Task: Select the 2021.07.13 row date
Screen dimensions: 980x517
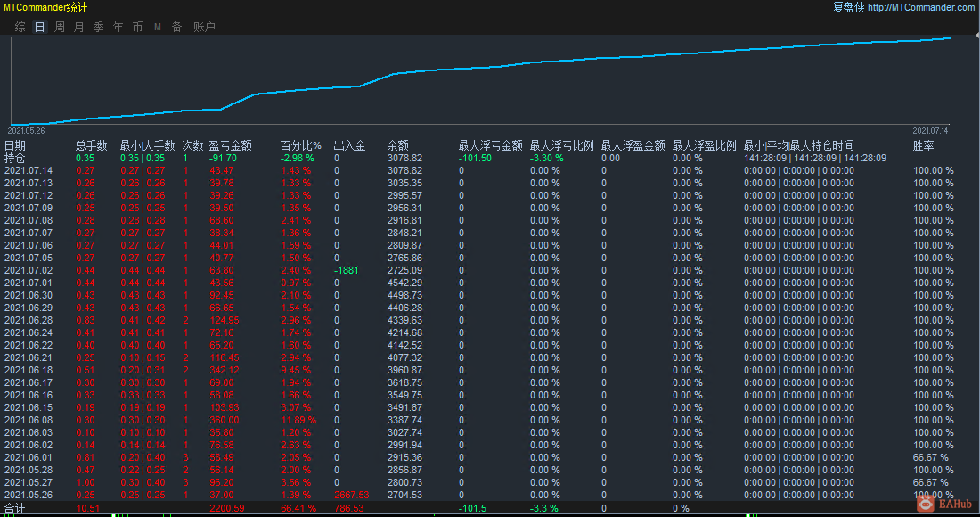Action: point(29,183)
